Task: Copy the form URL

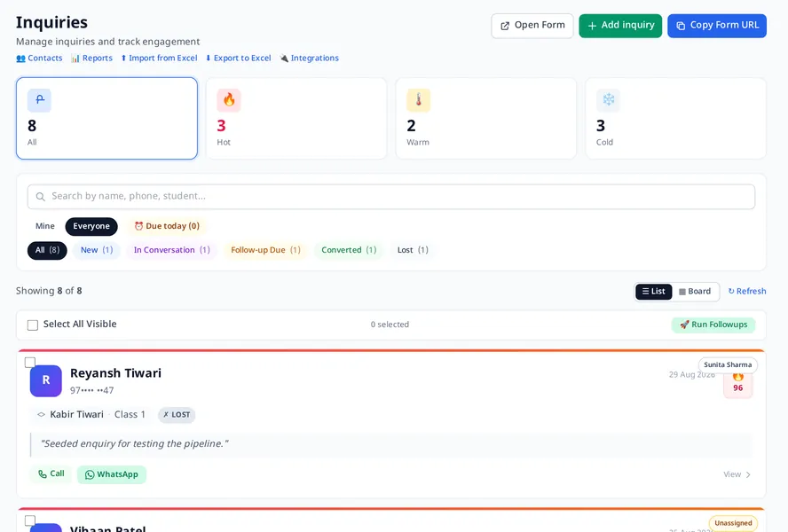Action: [717, 26]
